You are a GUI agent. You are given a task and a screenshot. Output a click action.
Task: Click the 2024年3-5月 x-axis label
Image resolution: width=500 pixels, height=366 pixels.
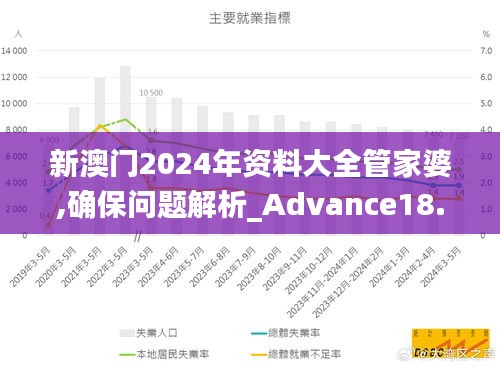pos(441,267)
